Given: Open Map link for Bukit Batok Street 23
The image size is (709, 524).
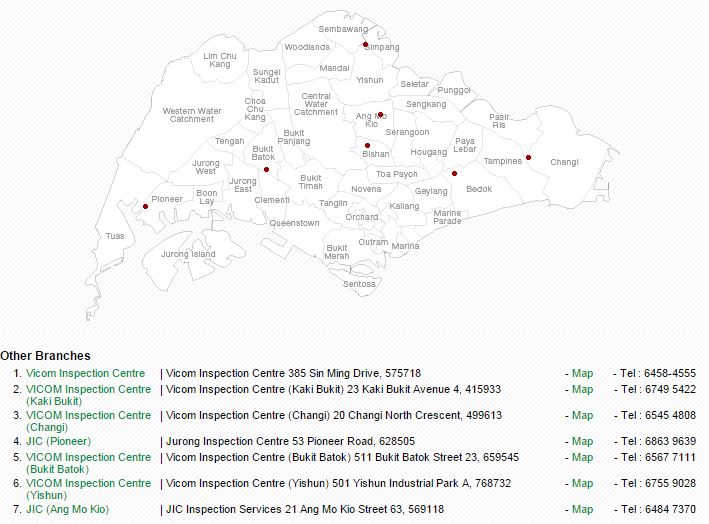Looking at the screenshot, I should pyautogui.click(x=582, y=457).
